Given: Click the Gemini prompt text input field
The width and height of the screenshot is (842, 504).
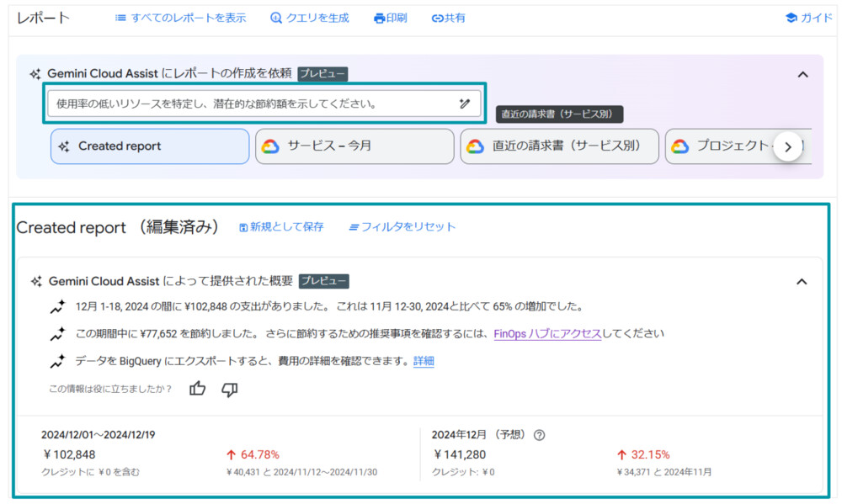Looking at the screenshot, I should click(253, 104).
